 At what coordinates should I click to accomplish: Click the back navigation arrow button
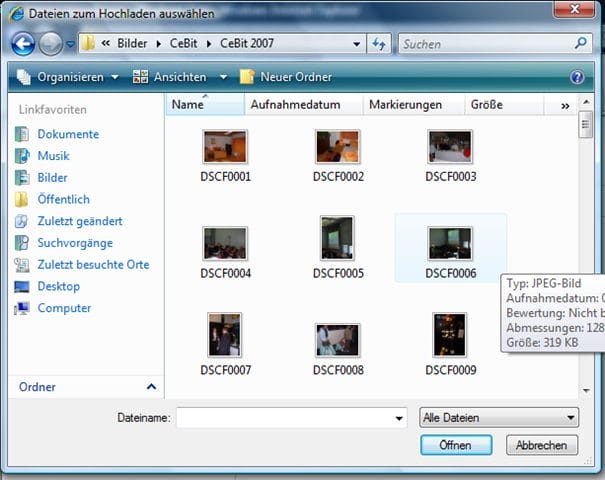pos(23,44)
